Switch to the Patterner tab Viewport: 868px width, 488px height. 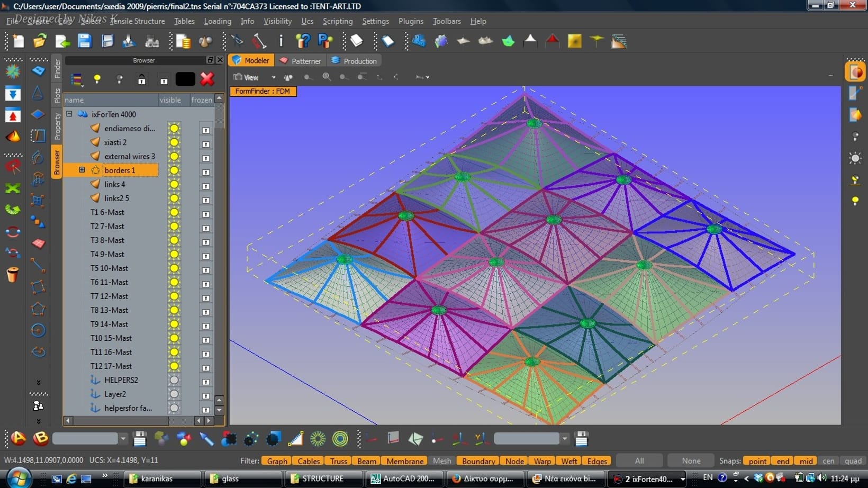(x=300, y=61)
